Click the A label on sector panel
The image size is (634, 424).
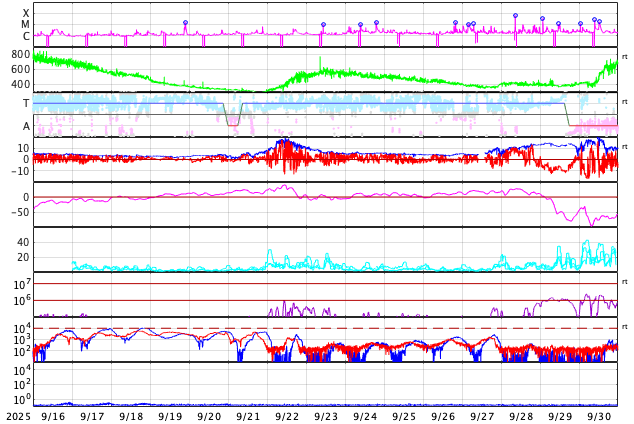coord(26,126)
